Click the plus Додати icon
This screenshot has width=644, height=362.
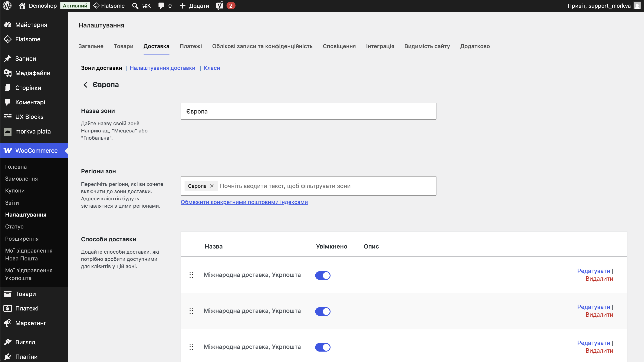pyautogui.click(x=183, y=6)
